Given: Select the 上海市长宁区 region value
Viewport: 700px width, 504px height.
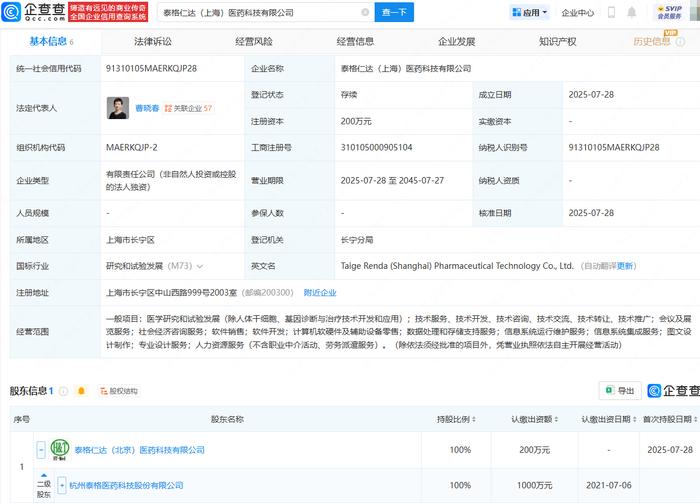Looking at the screenshot, I should click(x=130, y=240).
